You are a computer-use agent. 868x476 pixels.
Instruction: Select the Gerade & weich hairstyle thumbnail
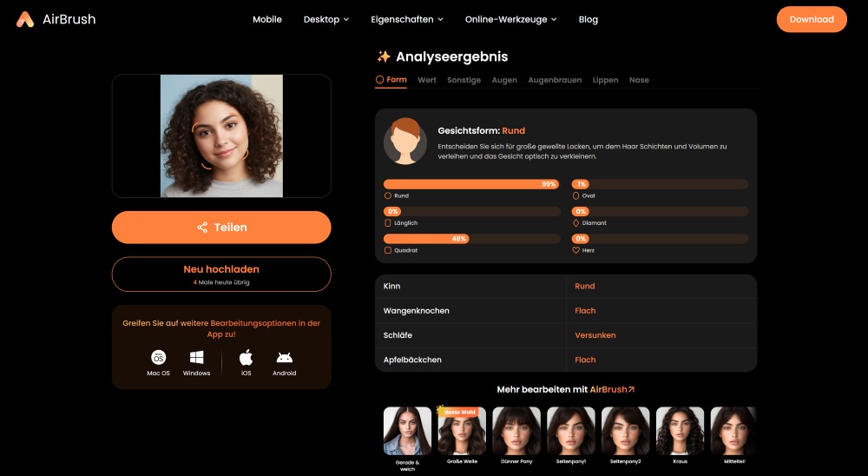coord(407,431)
